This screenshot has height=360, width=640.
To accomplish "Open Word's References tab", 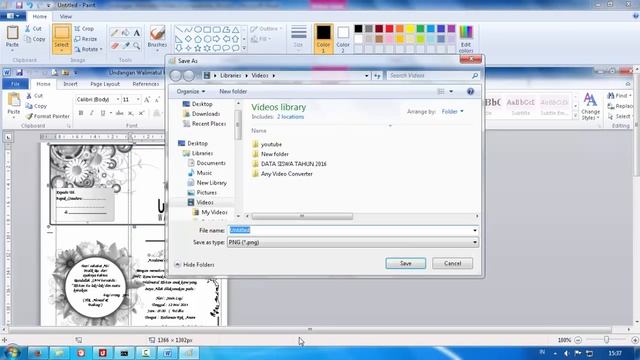I will [146, 84].
